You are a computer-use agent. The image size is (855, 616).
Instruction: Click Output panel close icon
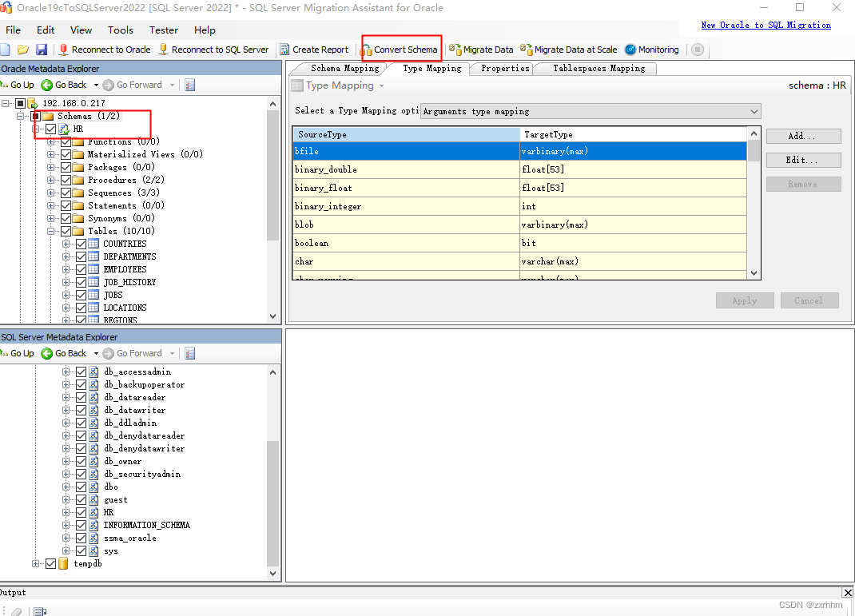coord(847,593)
